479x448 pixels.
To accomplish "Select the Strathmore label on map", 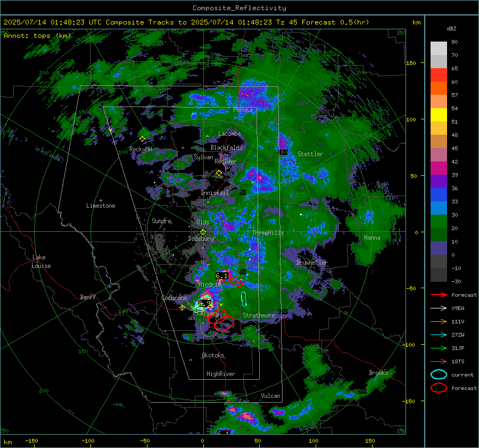I will coord(259,315).
